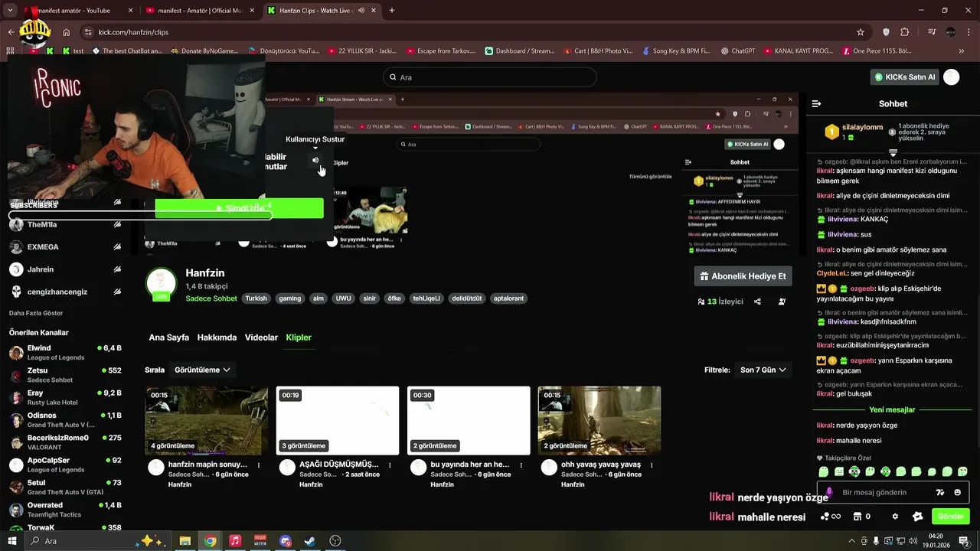Viewport: 980px width, 551px height.
Task: Switch to the Ana Sayfa tab
Action: click(169, 337)
